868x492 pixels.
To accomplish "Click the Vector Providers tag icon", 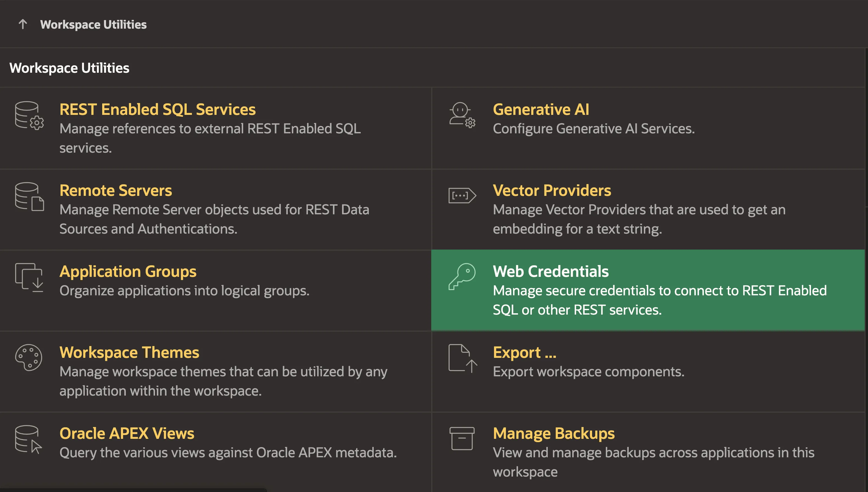I will click(462, 195).
